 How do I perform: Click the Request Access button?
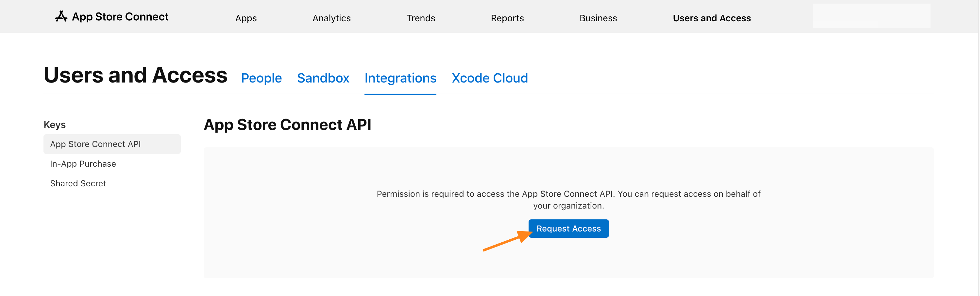(568, 229)
